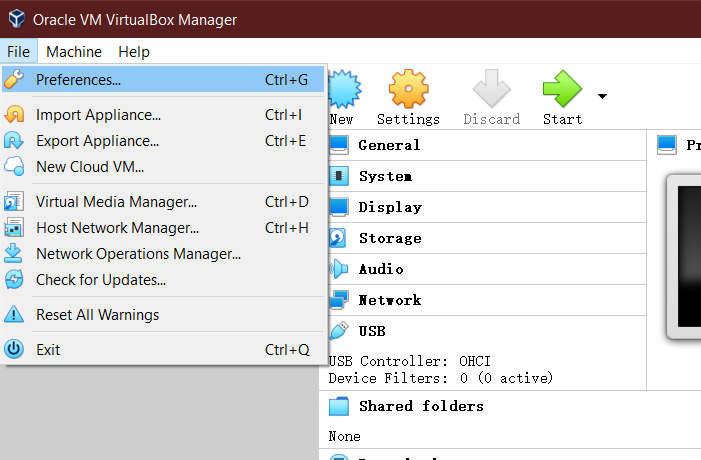Choose Import Appliance... menu entry
Image resolution: width=701 pixels, height=460 pixels.
click(x=163, y=114)
